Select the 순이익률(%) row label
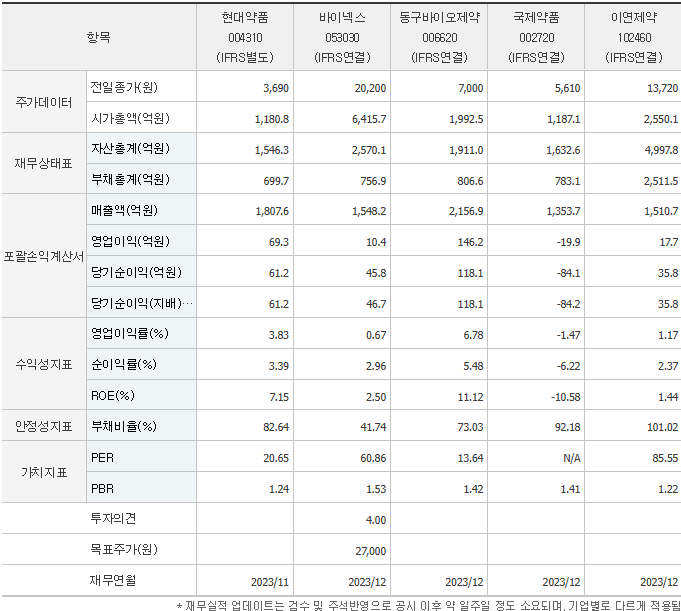Image resolution: width=681 pixels, height=611 pixels. pyautogui.click(x=123, y=364)
